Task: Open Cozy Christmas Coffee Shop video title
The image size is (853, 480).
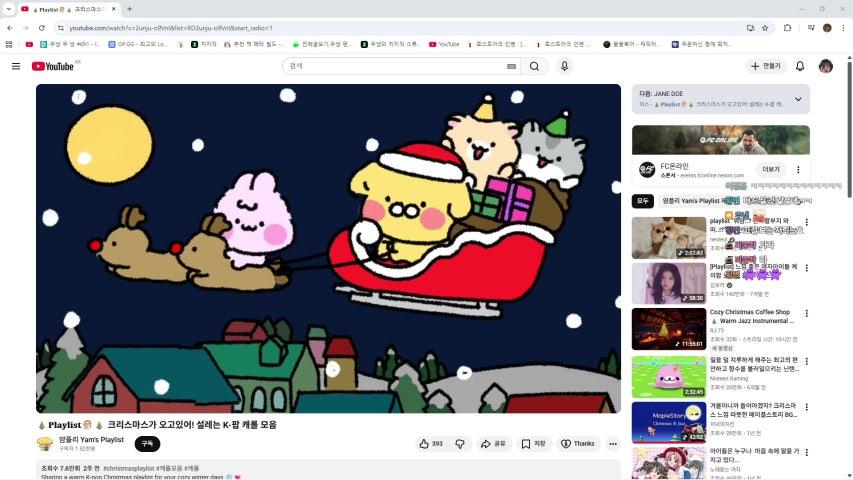Action: pyautogui.click(x=751, y=317)
